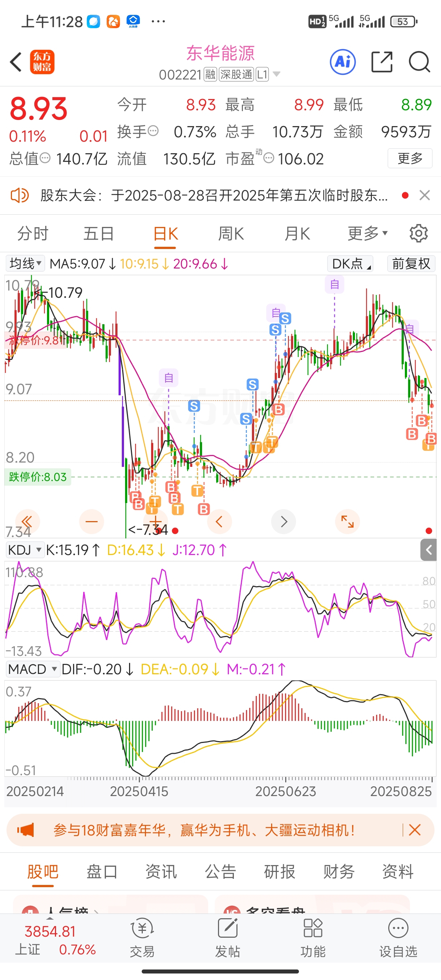
Task: Open the search magnifier icon
Action: (419, 62)
